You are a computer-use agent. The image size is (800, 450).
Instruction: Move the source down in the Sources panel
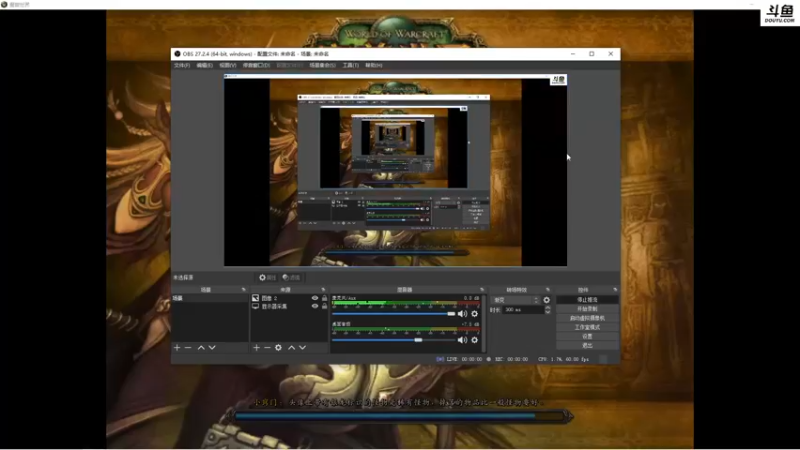[x=303, y=347]
